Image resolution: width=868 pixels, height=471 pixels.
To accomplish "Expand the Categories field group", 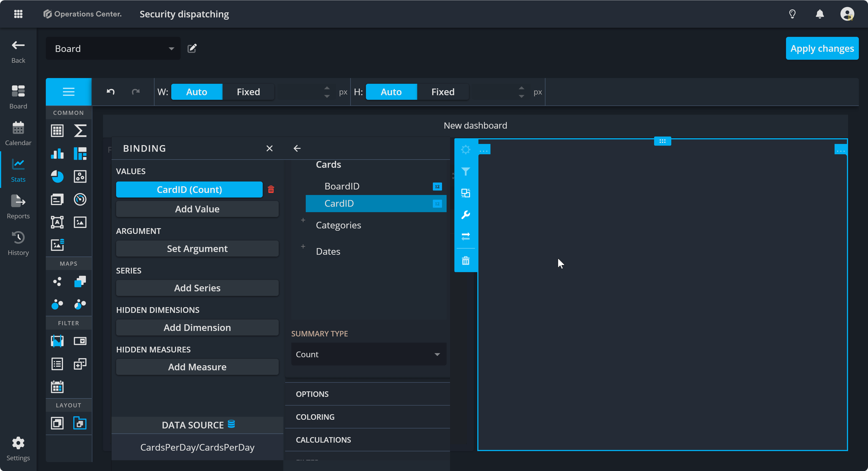I will (303, 220).
